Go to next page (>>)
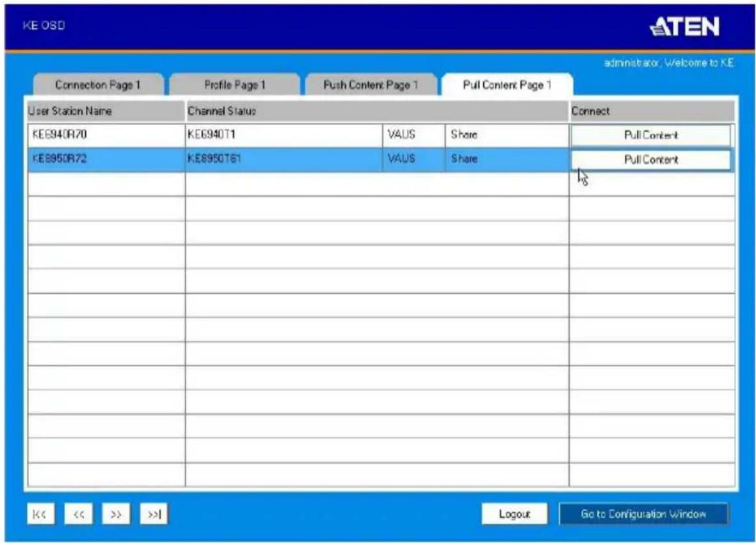The height and width of the screenshot is (543, 756). tap(116, 514)
